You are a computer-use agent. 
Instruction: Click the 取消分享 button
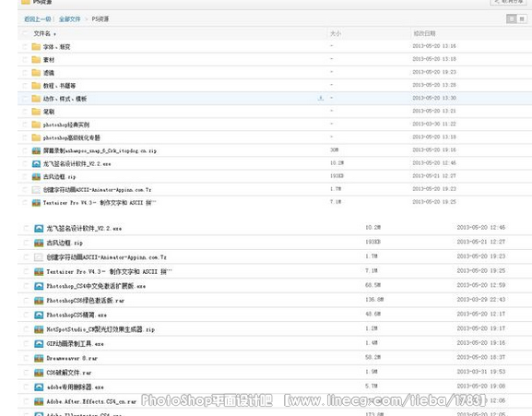[508, 2]
